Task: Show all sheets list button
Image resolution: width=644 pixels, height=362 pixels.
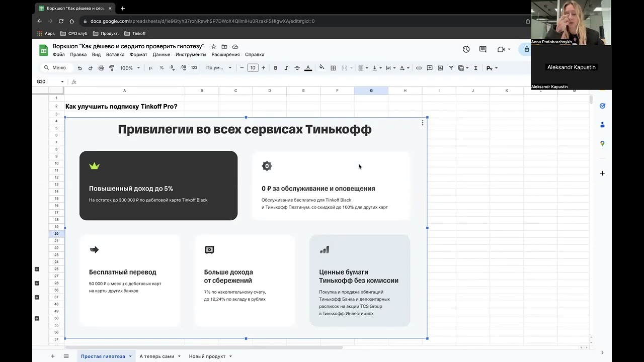Action: coord(66,356)
